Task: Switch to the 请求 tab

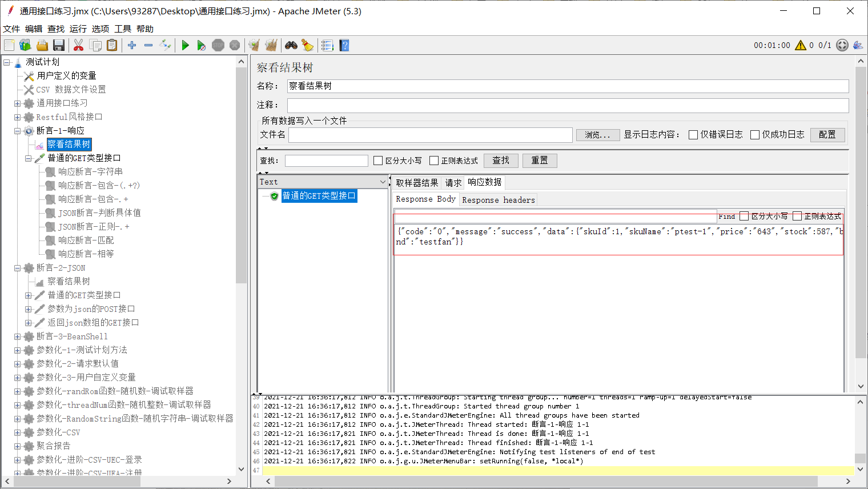Action: pyautogui.click(x=453, y=183)
